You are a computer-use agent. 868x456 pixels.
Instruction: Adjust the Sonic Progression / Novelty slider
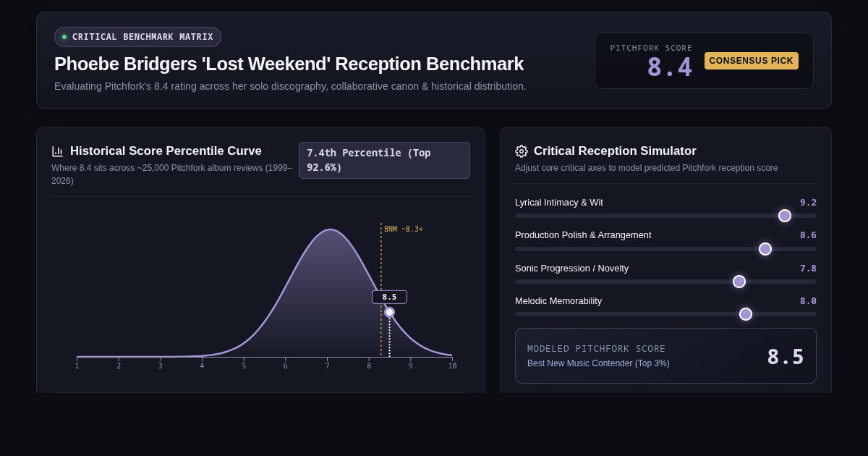click(x=665, y=282)
